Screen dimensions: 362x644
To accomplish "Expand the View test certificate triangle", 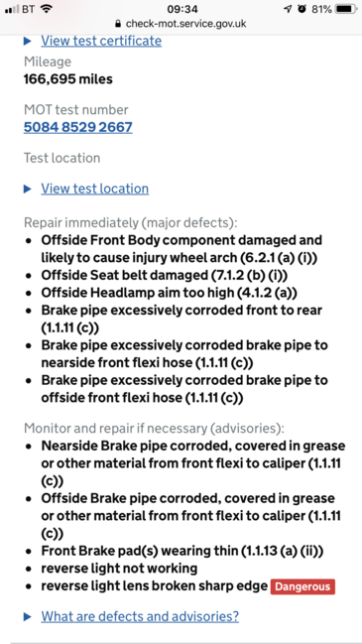I will pyautogui.click(x=28, y=41).
